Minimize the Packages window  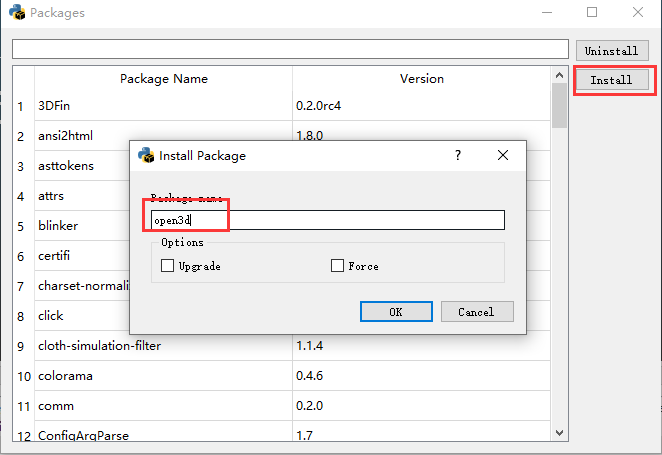(x=546, y=13)
